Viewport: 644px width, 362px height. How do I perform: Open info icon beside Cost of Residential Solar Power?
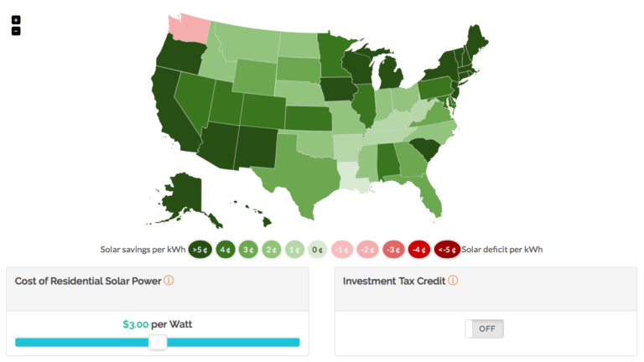pyautogui.click(x=169, y=281)
